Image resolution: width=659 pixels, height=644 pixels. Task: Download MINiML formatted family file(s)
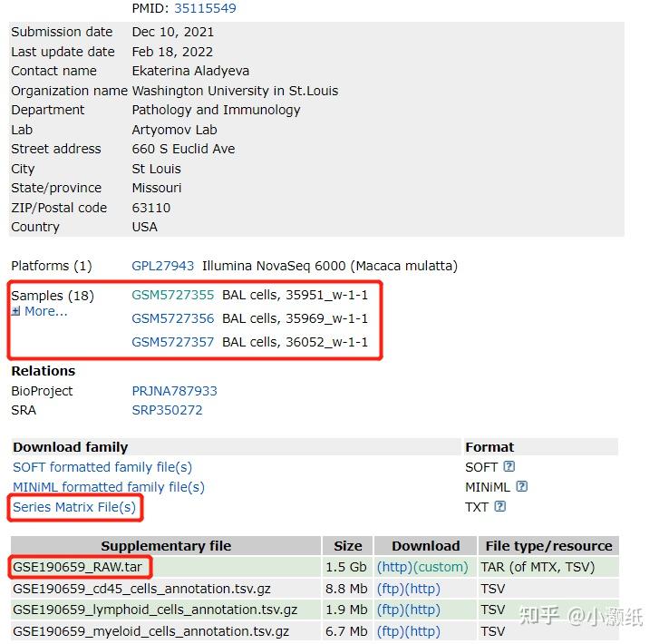109,487
